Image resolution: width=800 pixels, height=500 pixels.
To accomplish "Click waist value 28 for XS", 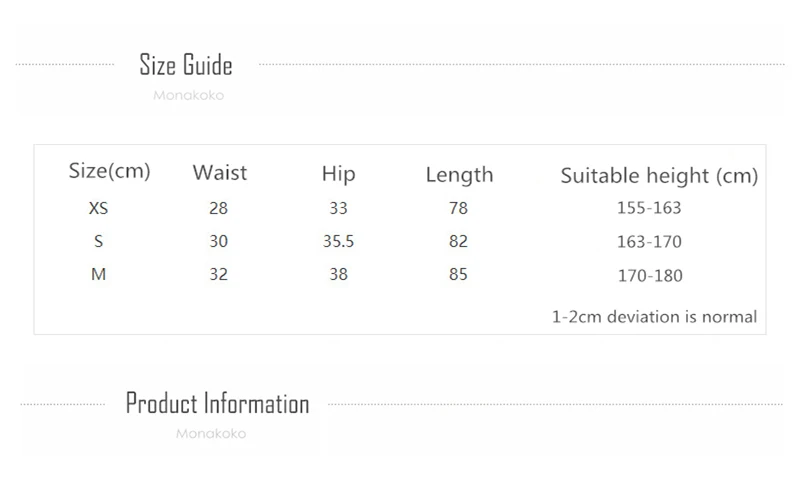I will 219,208.
